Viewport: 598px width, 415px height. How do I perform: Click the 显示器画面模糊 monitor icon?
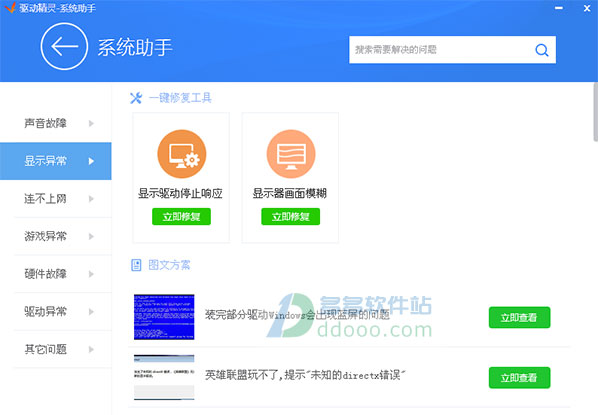click(x=291, y=154)
